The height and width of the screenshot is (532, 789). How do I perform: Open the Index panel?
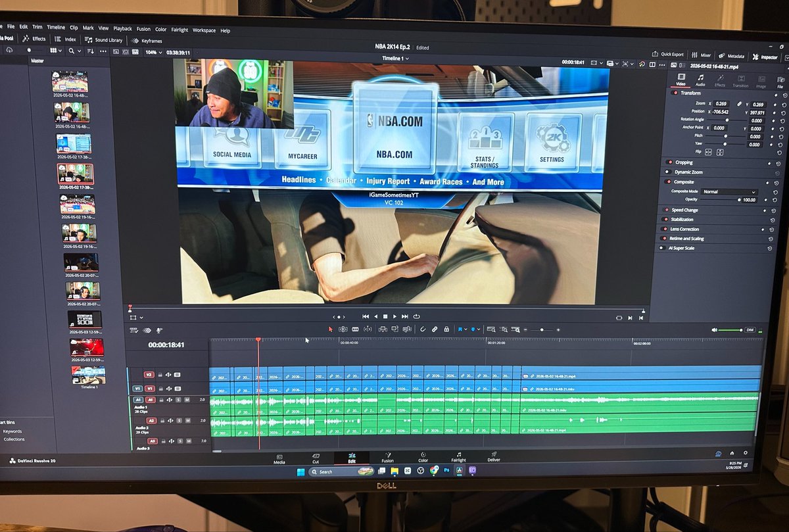pyautogui.click(x=64, y=39)
